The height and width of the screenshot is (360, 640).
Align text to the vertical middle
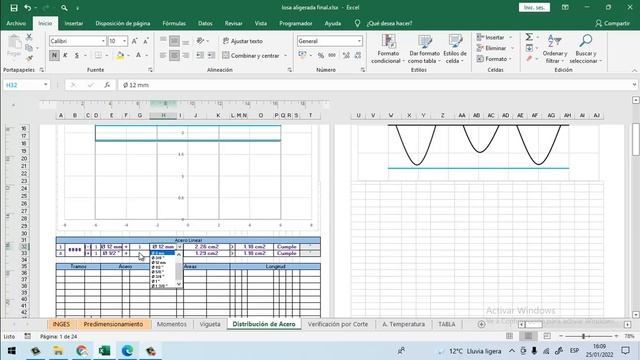coord(174,41)
